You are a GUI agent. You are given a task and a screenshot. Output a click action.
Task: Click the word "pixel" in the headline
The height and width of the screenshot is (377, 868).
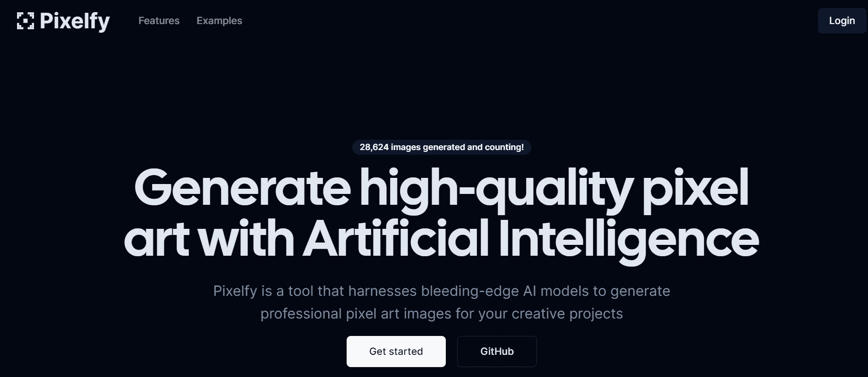pyautogui.click(x=695, y=188)
